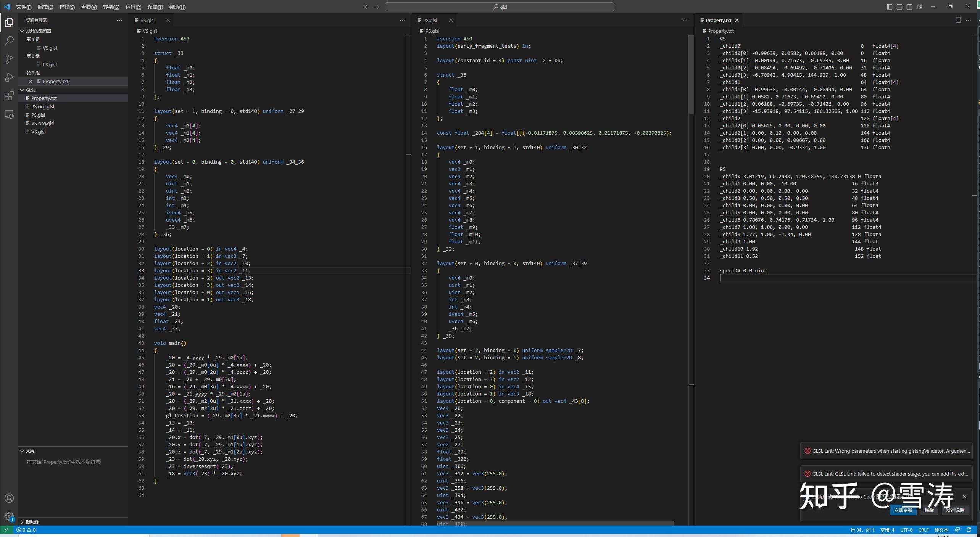Open VS org.glsl in the file tree

click(43, 123)
